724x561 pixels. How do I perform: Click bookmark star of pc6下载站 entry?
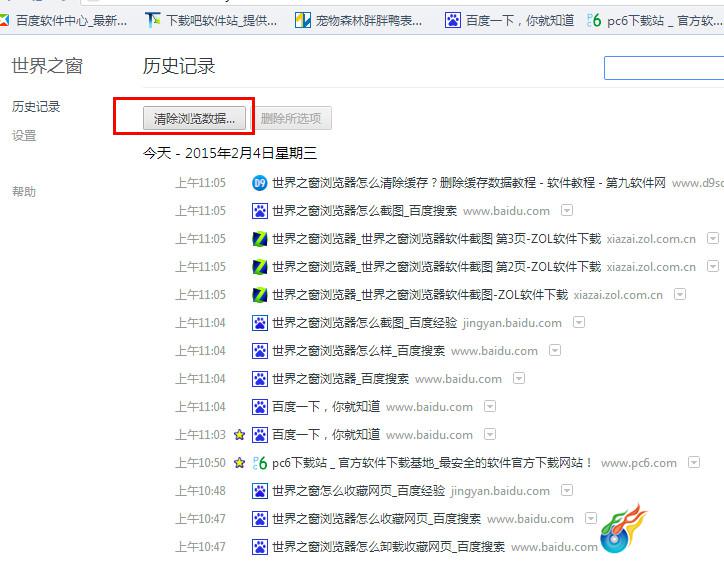[x=239, y=462]
